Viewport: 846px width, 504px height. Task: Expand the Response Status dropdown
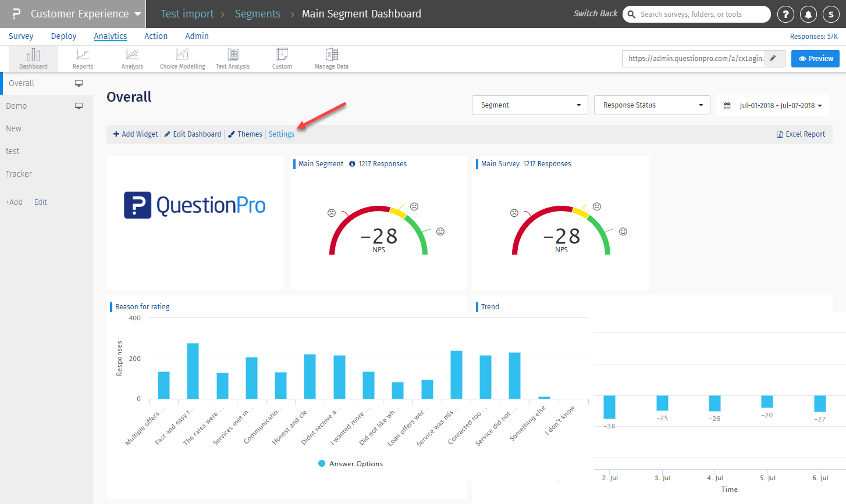point(652,105)
